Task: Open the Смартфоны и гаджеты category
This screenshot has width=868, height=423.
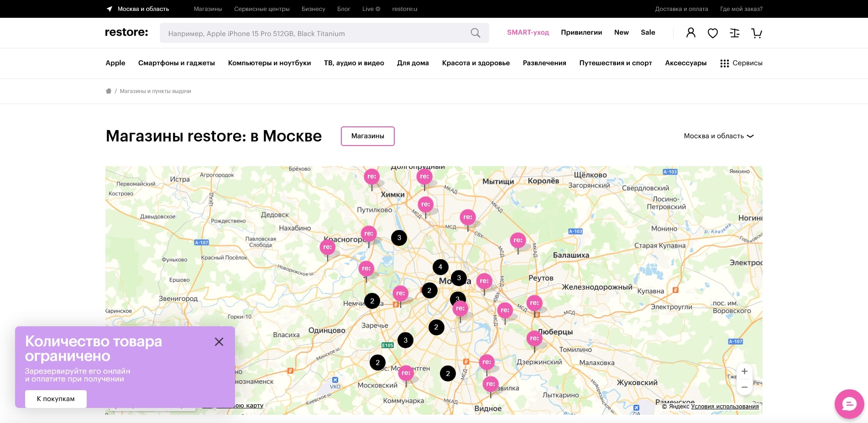Action: pos(176,63)
